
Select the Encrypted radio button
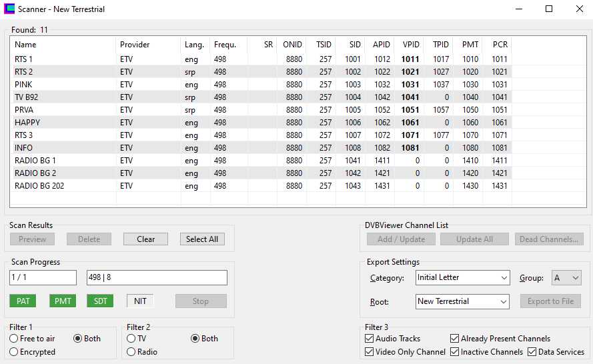tap(32, 352)
